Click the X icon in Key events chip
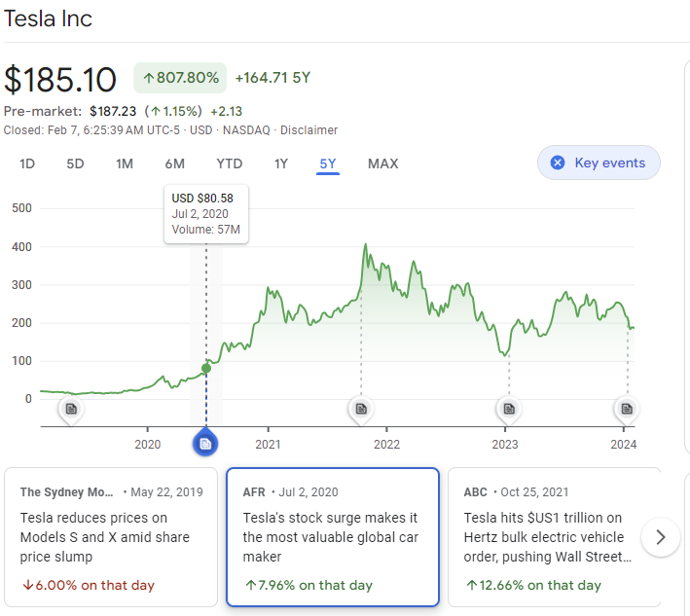The width and height of the screenshot is (690, 616). pos(558,163)
